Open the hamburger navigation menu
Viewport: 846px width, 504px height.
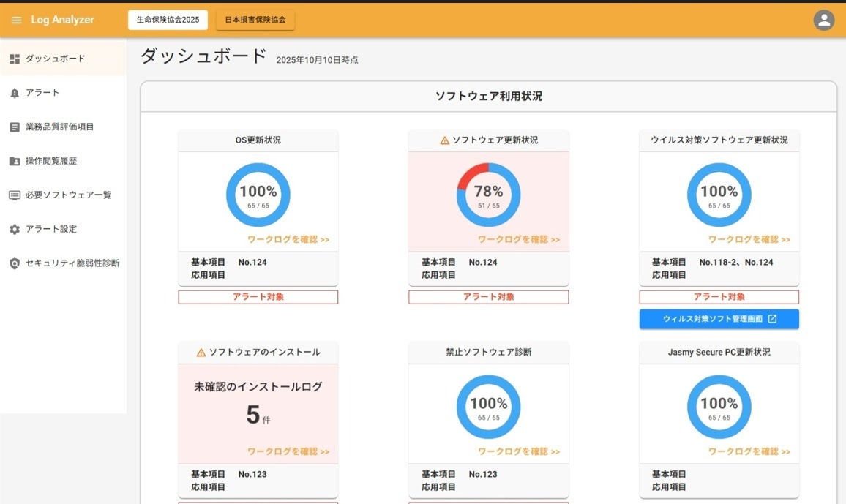click(16, 20)
